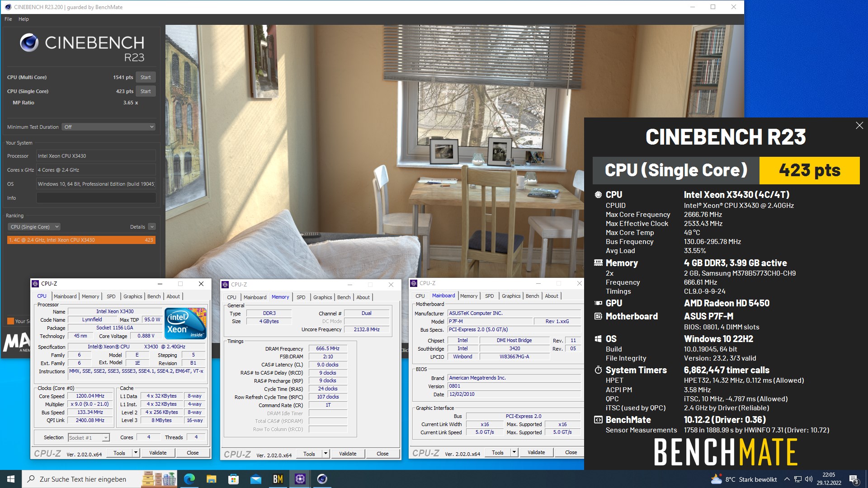Open the taskbar clock showing 22:05
This screenshot has width=868, height=488.
point(829,479)
